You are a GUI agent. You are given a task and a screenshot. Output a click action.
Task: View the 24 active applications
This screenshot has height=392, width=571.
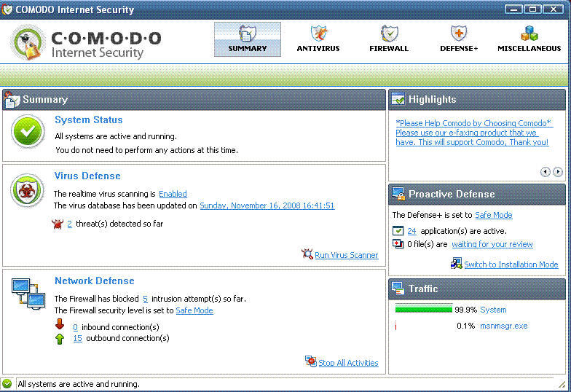pos(411,231)
